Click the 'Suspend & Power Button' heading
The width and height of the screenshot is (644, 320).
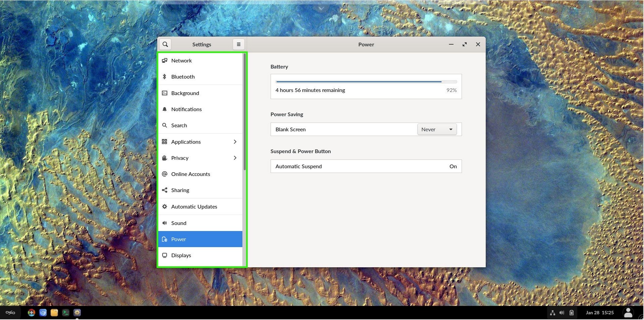(301, 151)
